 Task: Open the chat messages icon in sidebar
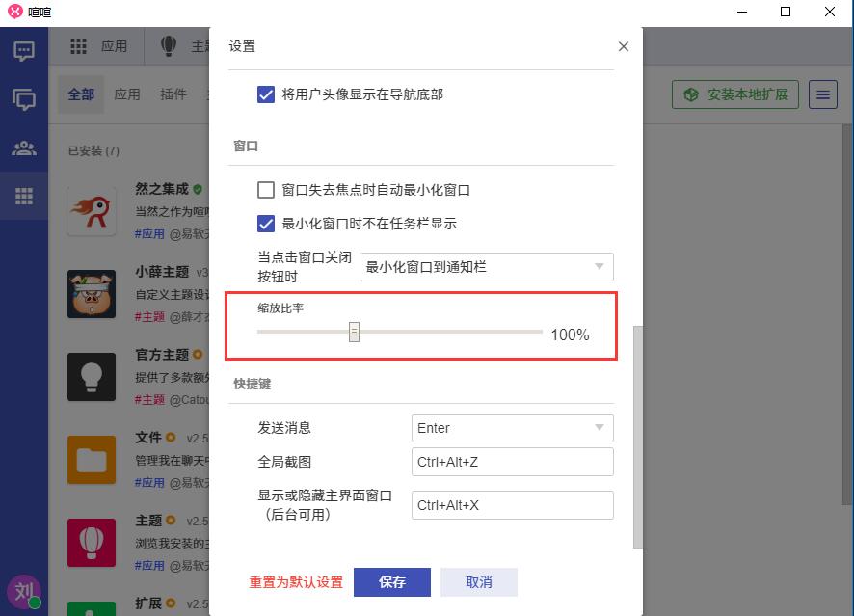pyautogui.click(x=24, y=51)
